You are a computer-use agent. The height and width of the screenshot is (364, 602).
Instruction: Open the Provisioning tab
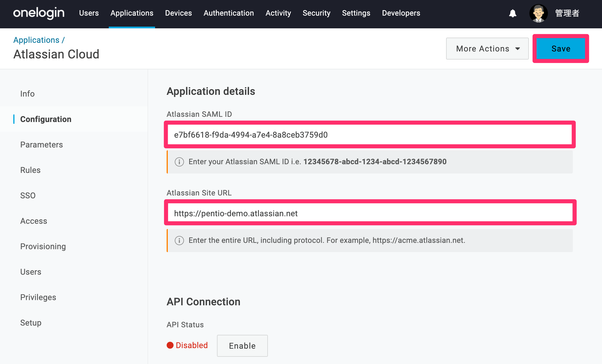pyautogui.click(x=43, y=246)
